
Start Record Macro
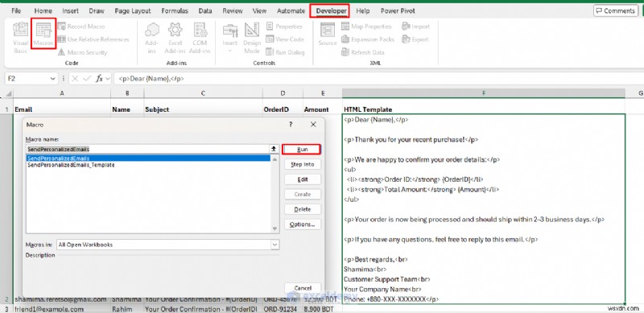(81, 27)
